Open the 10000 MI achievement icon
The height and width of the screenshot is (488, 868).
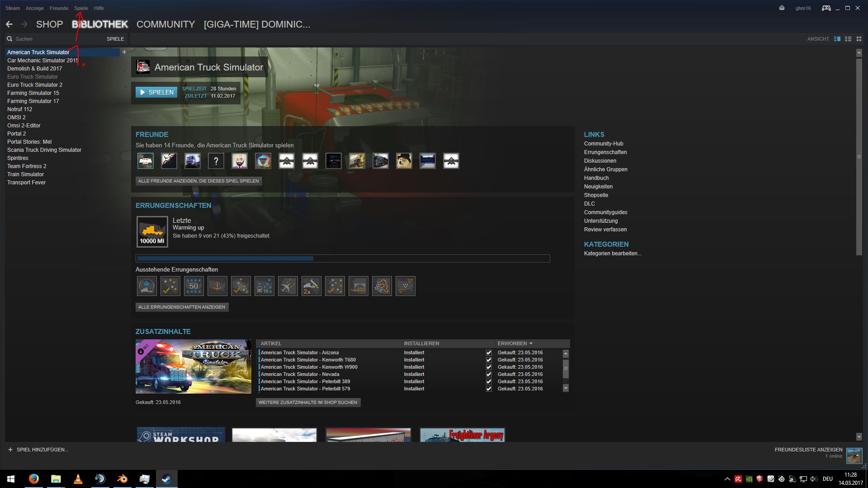click(x=152, y=232)
